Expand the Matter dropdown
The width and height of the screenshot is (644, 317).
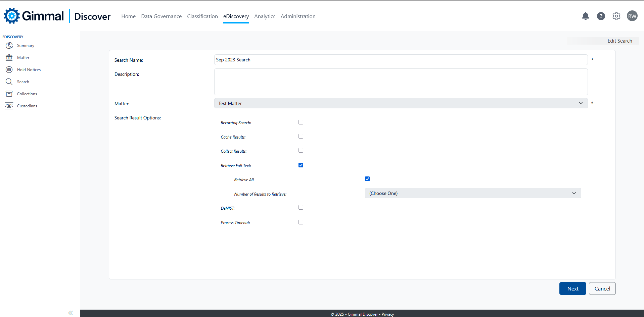401,103
